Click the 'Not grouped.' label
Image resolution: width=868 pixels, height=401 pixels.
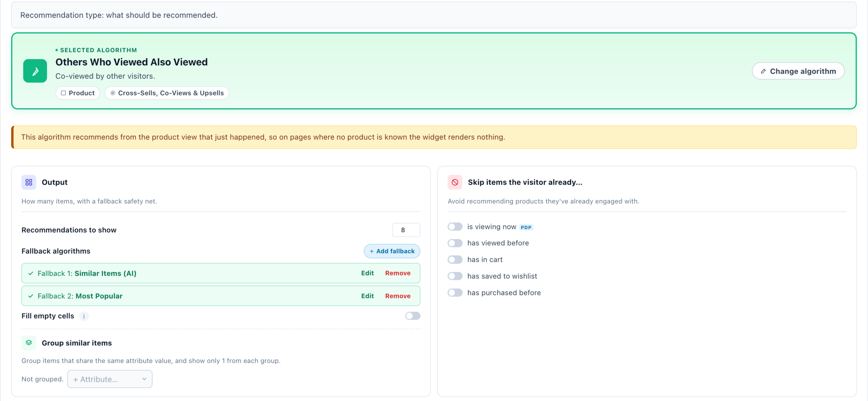pyautogui.click(x=42, y=379)
